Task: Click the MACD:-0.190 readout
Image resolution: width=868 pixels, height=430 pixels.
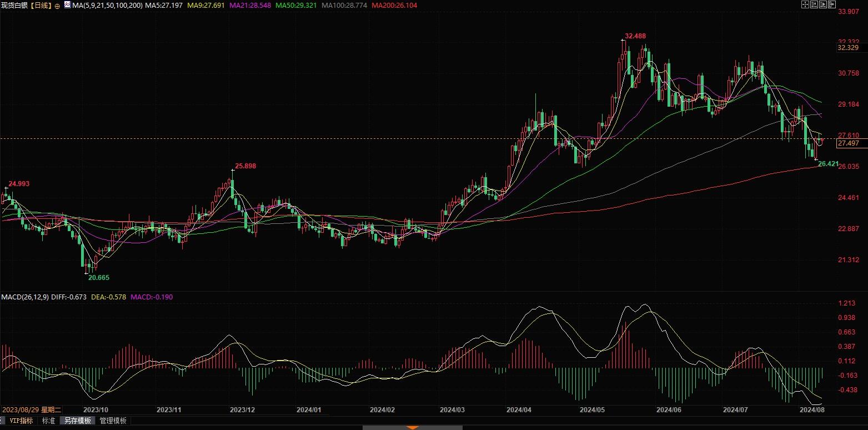Action: click(x=152, y=297)
